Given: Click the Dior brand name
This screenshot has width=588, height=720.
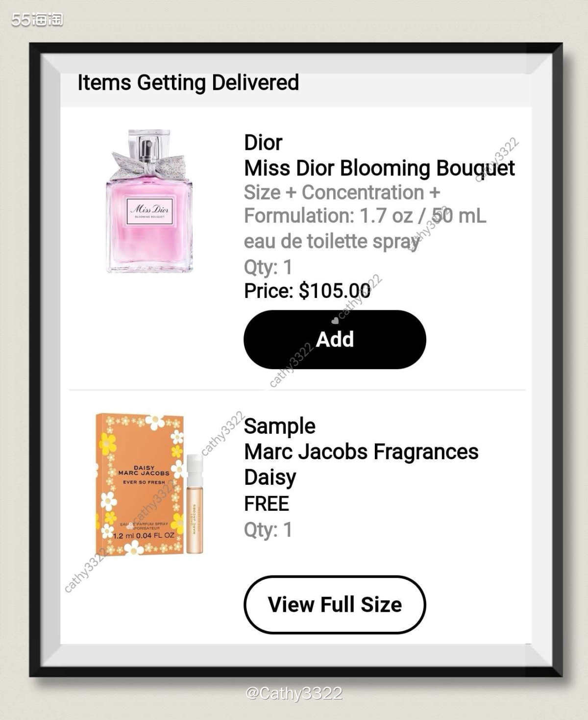Looking at the screenshot, I should tap(263, 143).
